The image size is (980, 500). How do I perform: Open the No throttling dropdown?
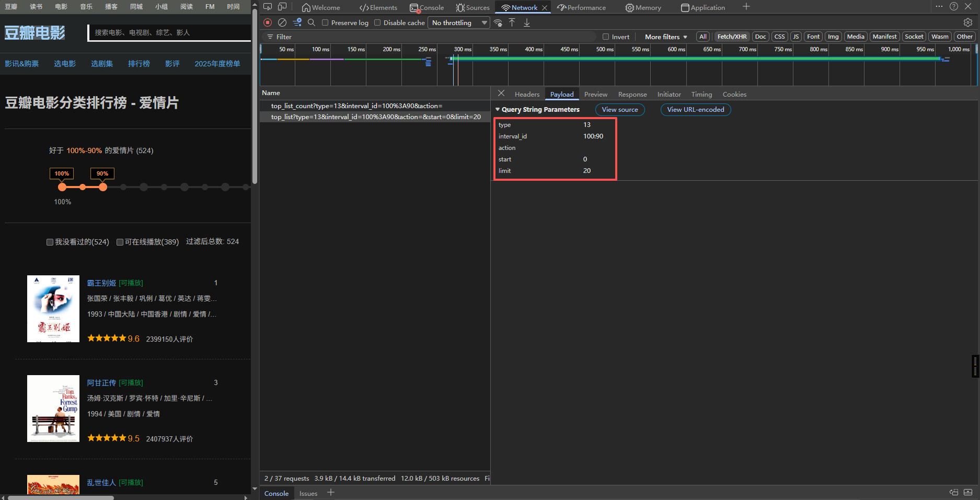[x=459, y=22]
